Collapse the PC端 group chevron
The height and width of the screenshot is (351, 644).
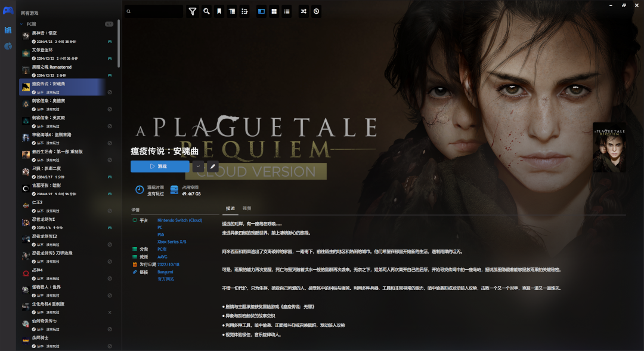[x=21, y=24]
